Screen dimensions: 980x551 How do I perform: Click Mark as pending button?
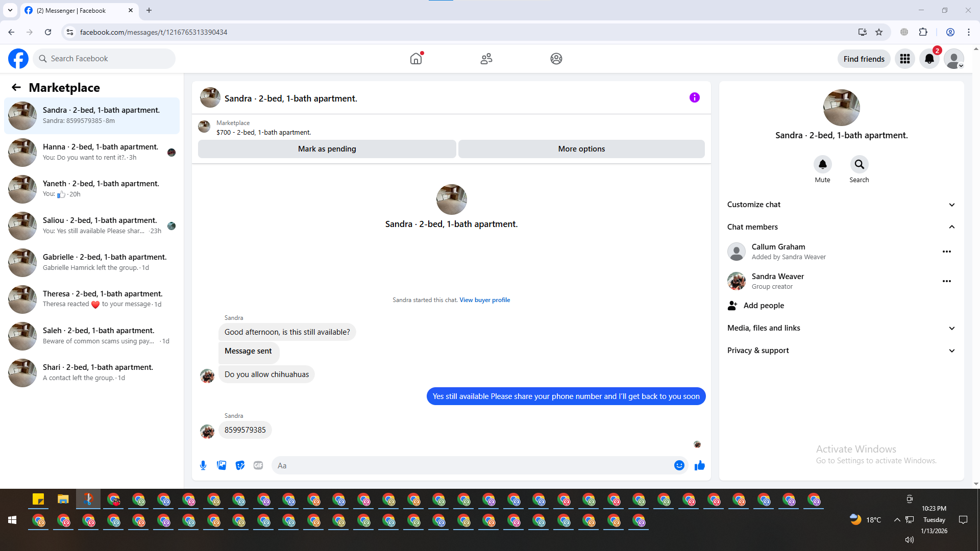(x=327, y=149)
